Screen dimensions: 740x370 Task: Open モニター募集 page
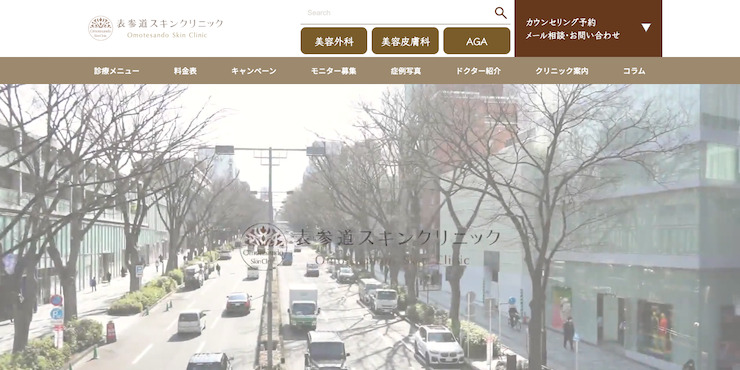pyautogui.click(x=333, y=71)
